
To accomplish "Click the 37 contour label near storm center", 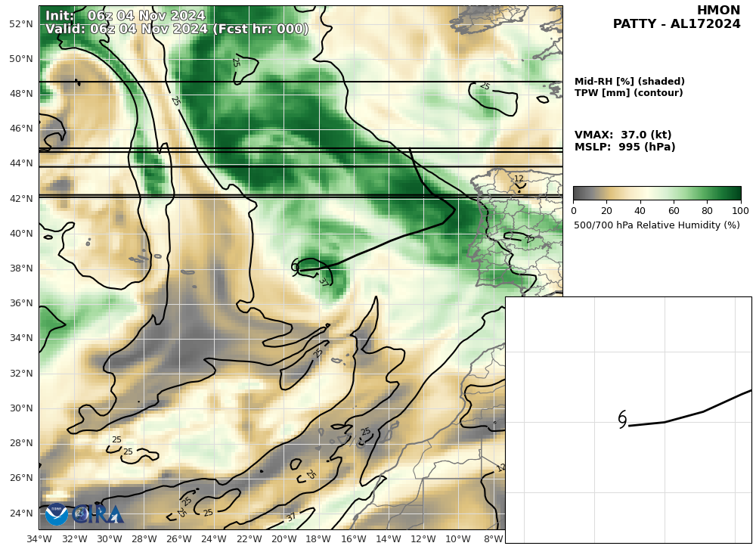I will (324, 282).
